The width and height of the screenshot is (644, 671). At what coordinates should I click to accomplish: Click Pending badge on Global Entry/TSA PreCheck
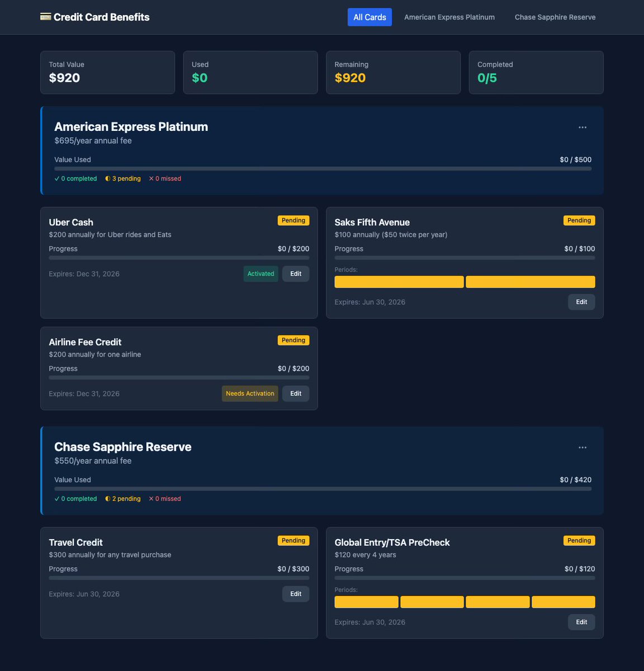[579, 541]
